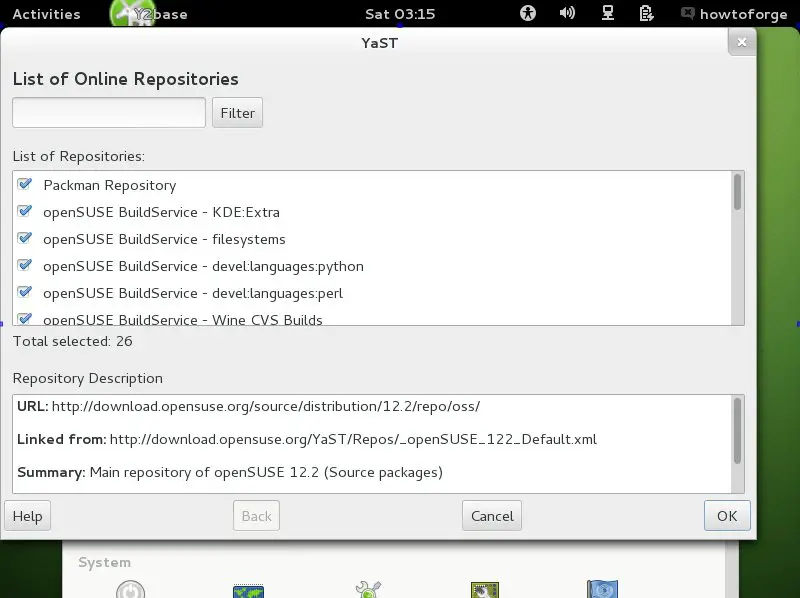Click the repository URL text in description
Screen dimensions: 800x598
pyautogui.click(x=266, y=407)
